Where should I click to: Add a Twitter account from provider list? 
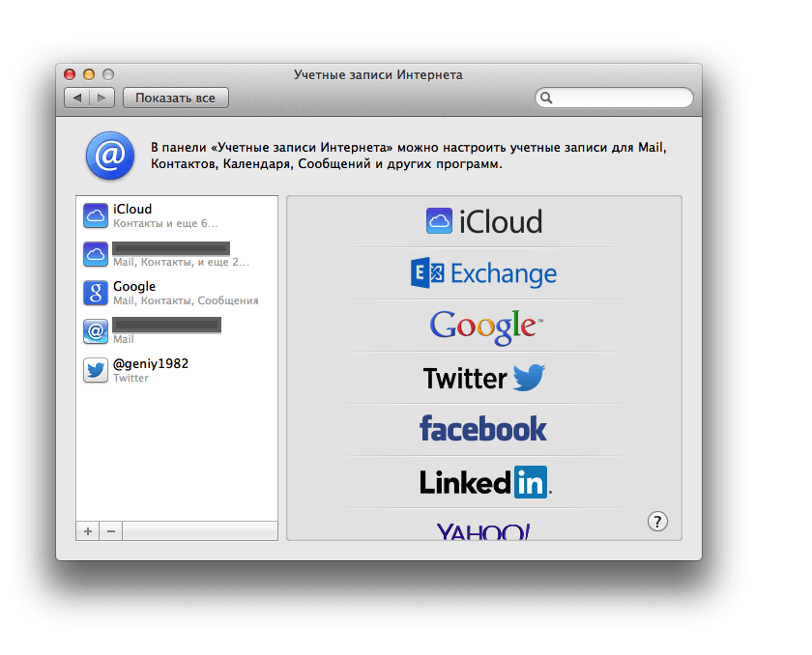click(x=483, y=378)
